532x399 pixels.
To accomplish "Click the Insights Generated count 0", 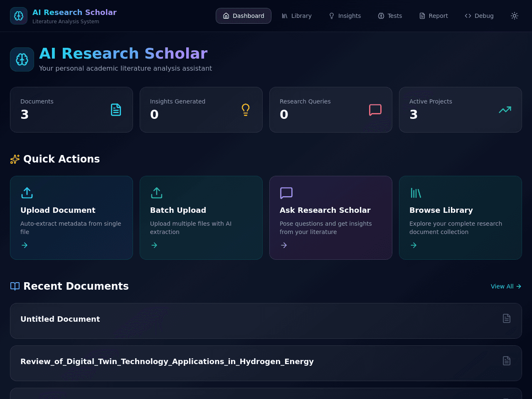I will (154, 115).
